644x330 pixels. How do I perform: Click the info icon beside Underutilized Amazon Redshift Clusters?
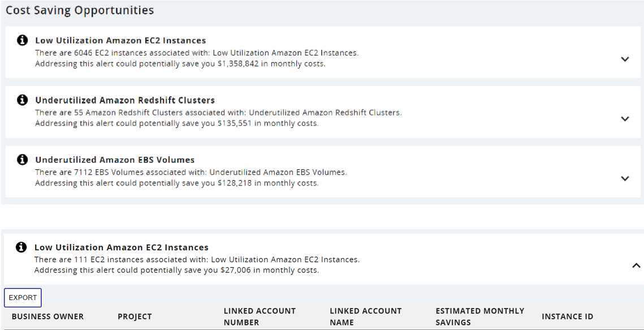click(x=21, y=100)
